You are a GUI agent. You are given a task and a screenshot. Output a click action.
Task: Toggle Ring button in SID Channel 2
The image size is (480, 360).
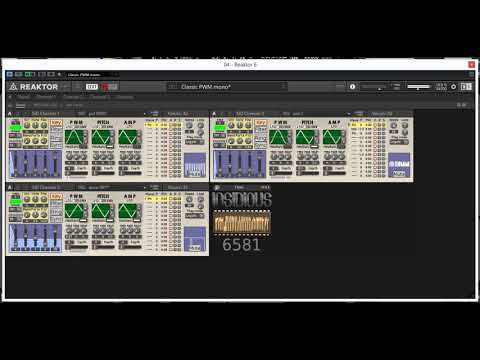261,138
